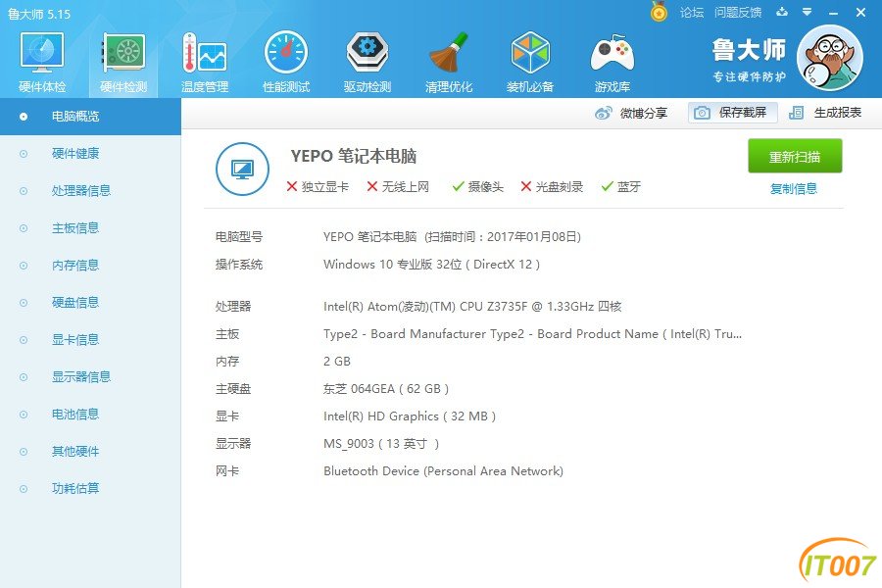This screenshot has width=882, height=588.
Task: Click the Weibo logo icon
Action: pos(603,113)
